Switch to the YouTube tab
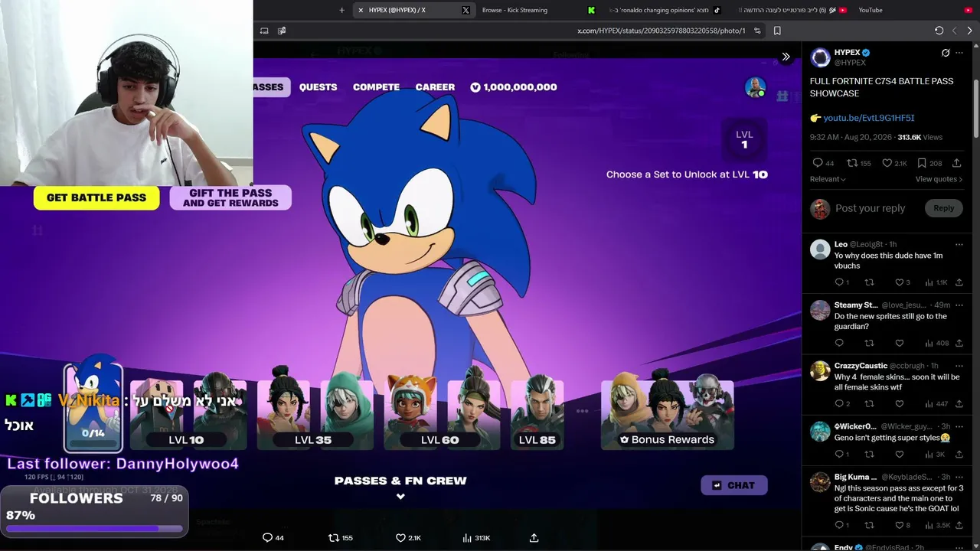 [915, 10]
